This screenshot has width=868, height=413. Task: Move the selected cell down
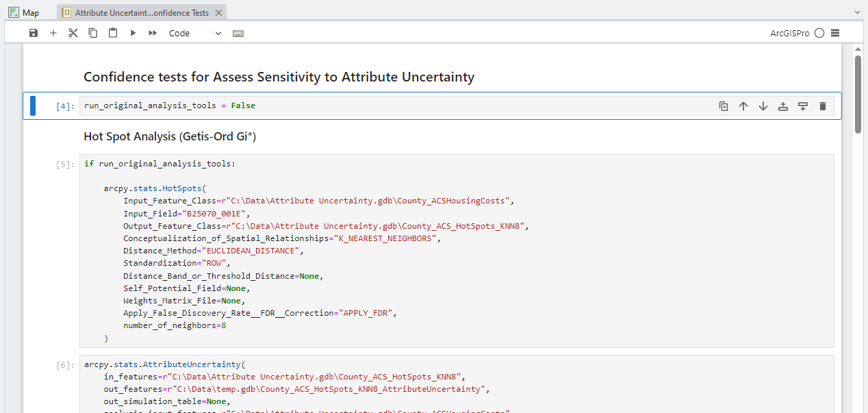point(763,106)
